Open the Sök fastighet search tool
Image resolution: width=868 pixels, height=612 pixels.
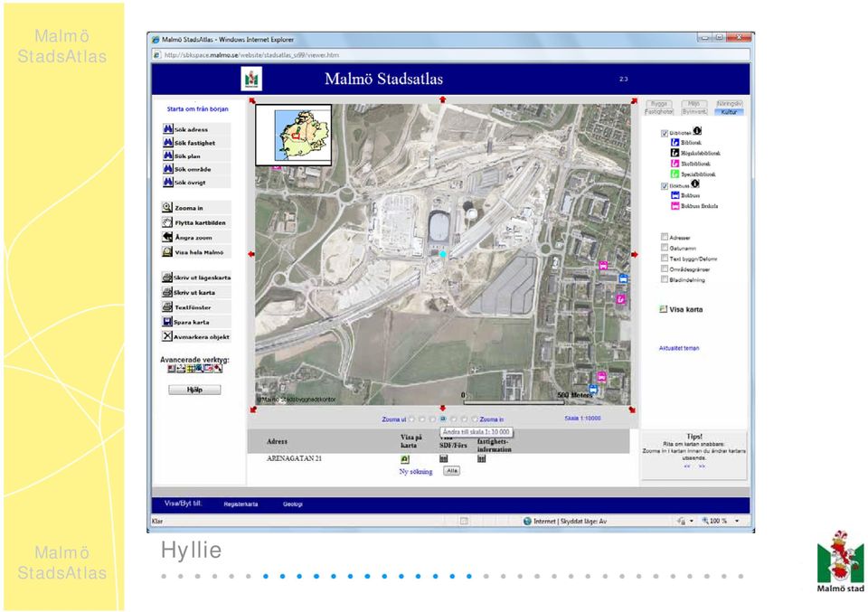coord(196,142)
